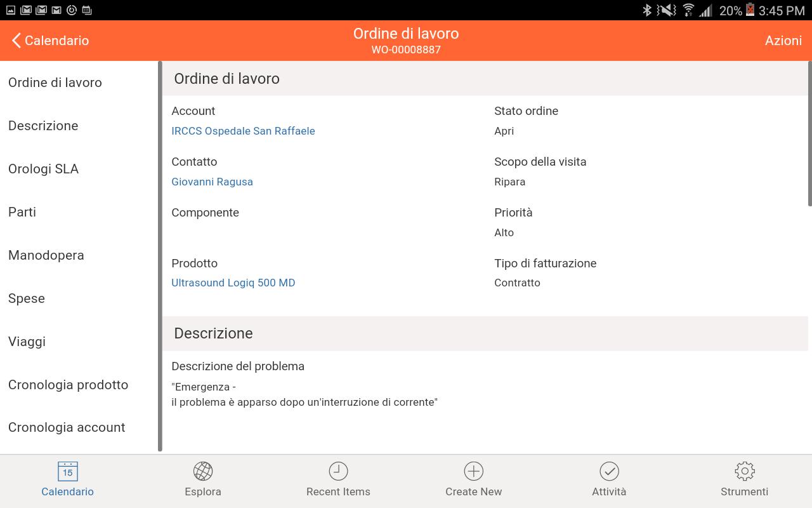812x508 pixels.
Task: Tap the back chevron beside Calendario
Action: pos(16,41)
